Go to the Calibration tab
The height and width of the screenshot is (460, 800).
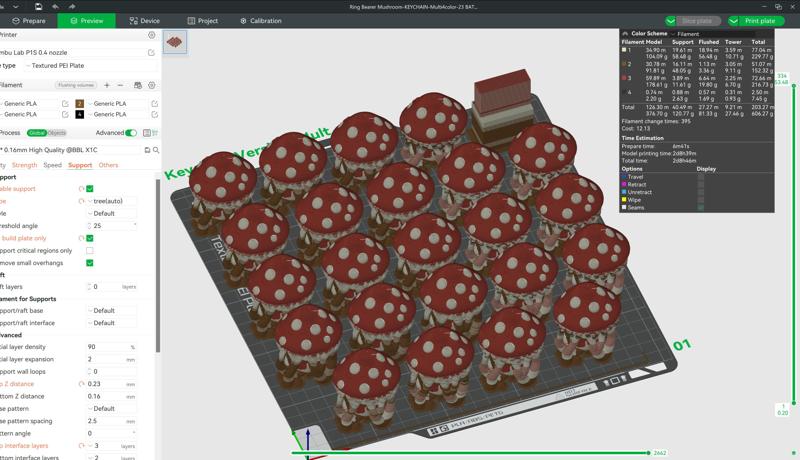(261, 21)
